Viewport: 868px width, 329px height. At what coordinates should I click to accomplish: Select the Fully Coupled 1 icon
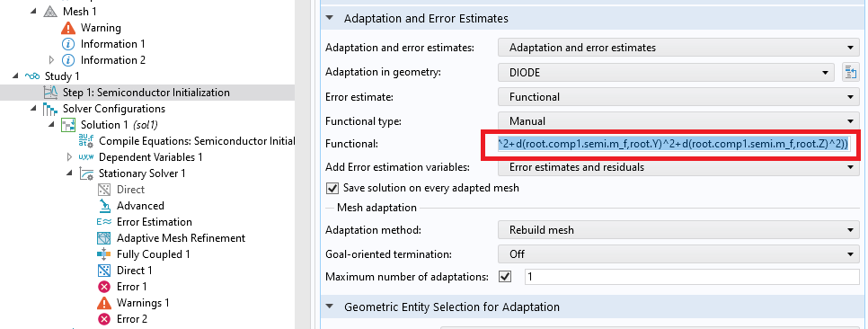104,254
